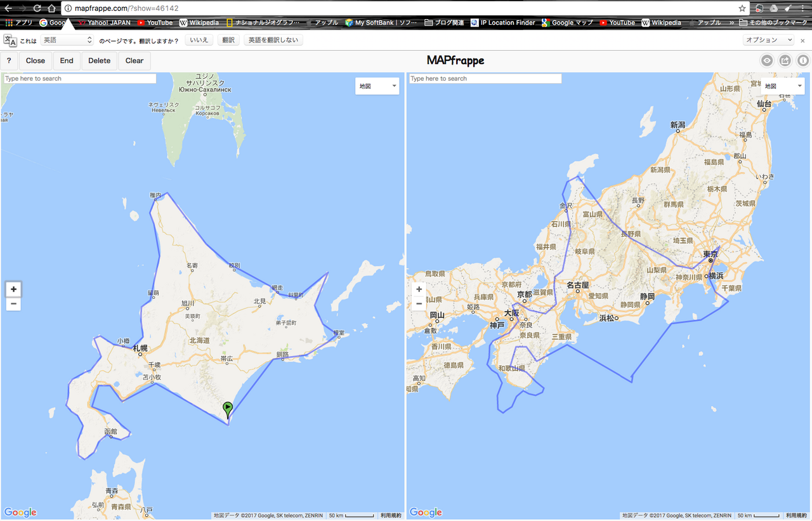Image resolution: width=812 pixels, height=521 pixels.
Task: Click the site info icon in address bar
Action: click(x=68, y=8)
